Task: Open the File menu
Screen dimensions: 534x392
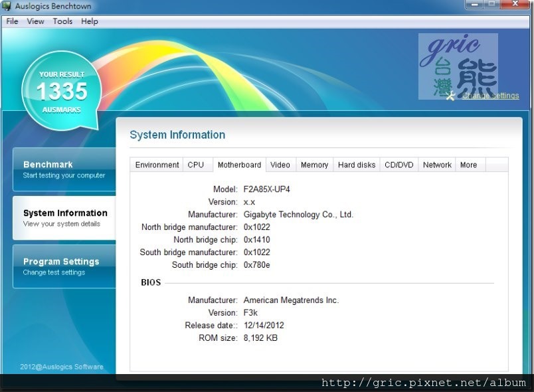Action: 12,21
